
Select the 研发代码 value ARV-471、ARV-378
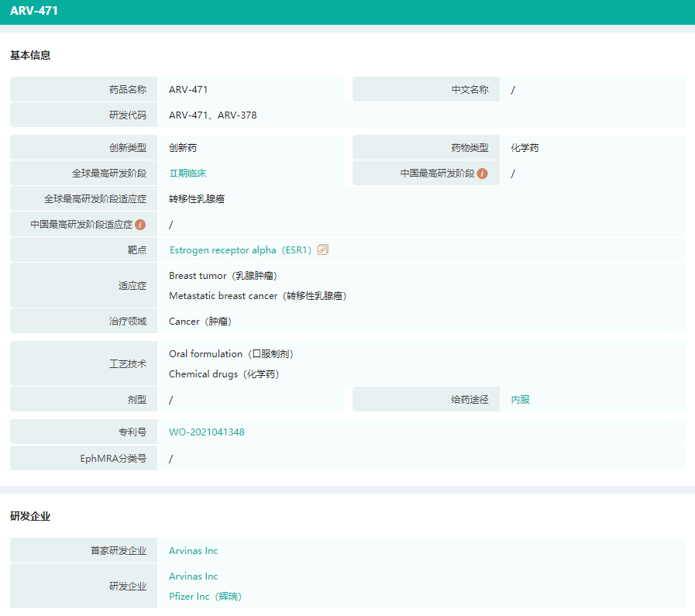(213, 115)
